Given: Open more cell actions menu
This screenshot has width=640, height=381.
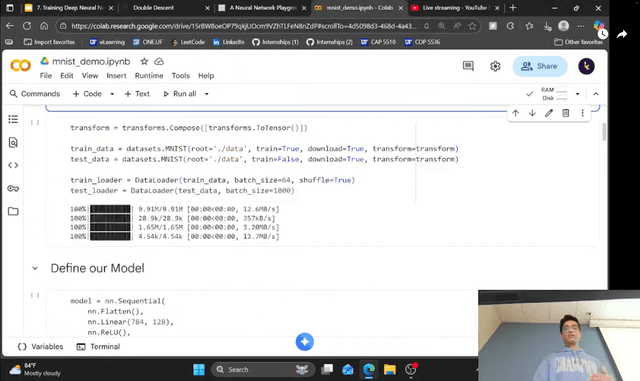Looking at the screenshot, I should [x=582, y=113].
